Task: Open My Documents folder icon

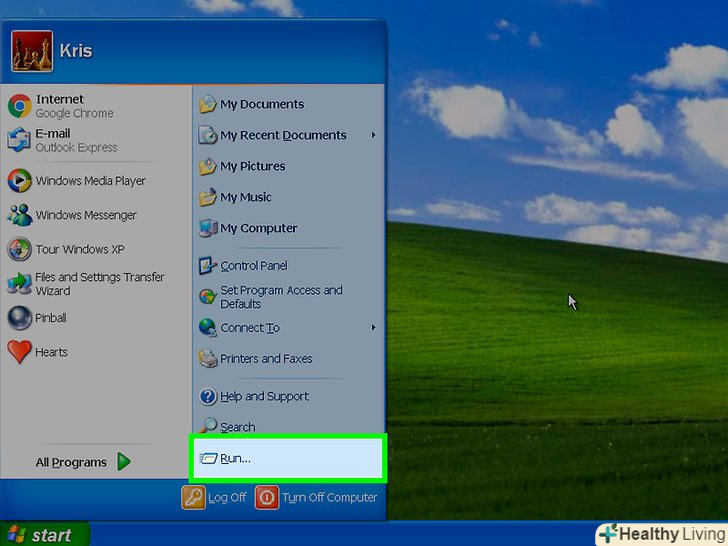Action: [x=208, y=104]
